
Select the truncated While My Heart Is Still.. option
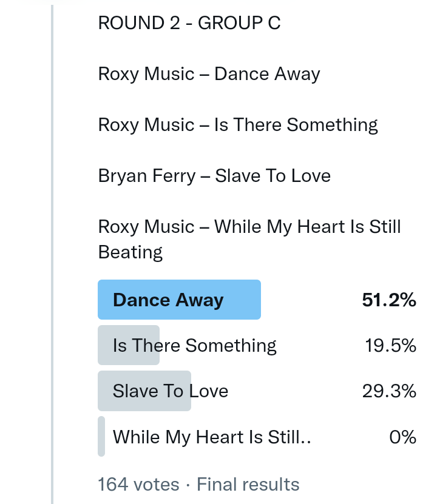click(x=212, y=437)
